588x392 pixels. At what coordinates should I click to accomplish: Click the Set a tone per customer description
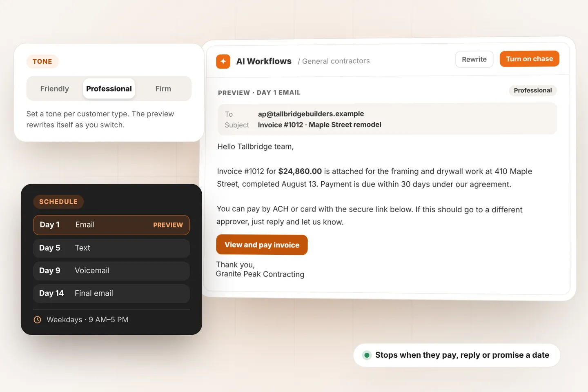tap(100, 119)
